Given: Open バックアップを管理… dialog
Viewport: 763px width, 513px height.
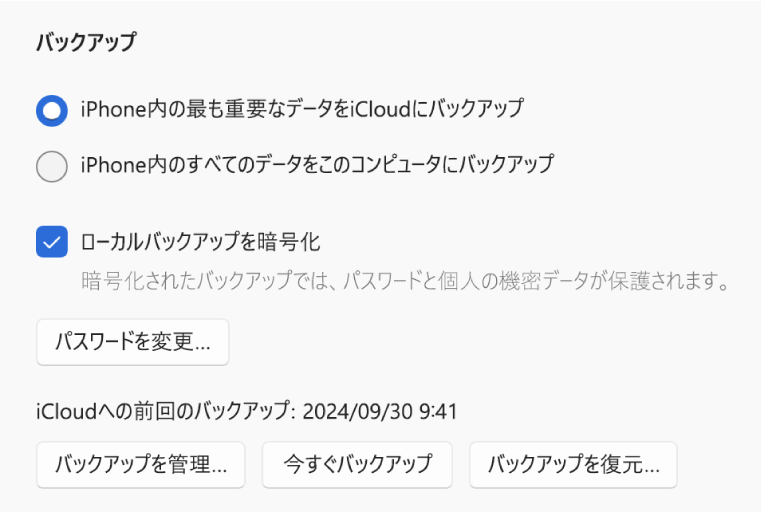Looking at the screenshot, I should click(141, 464).
